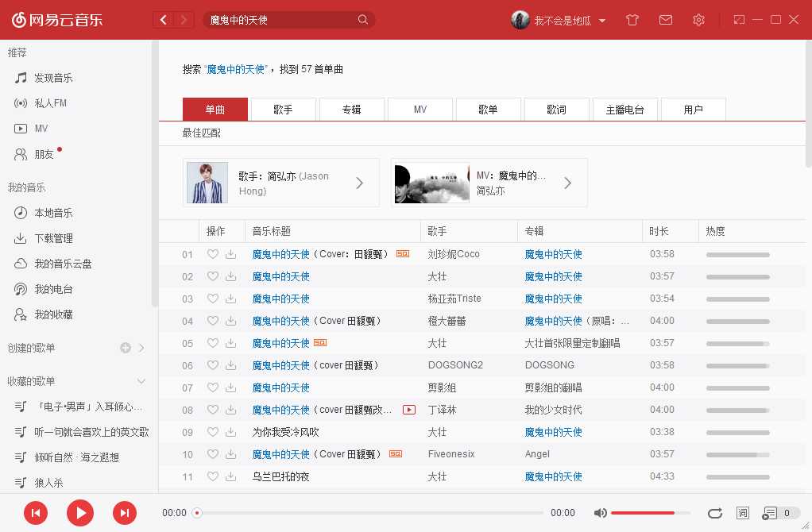This screenshot has height=532, width=812.
Task: Switch to 歌手 tab
Action: (x=284, y=110)
